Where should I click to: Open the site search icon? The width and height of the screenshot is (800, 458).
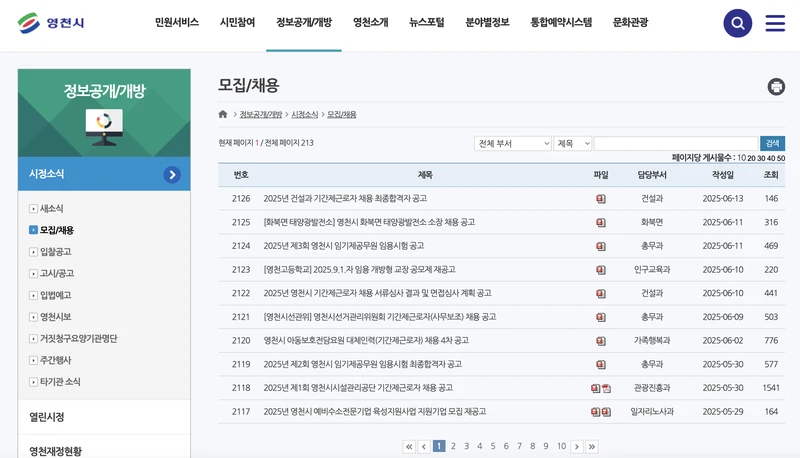pos(737,23)
